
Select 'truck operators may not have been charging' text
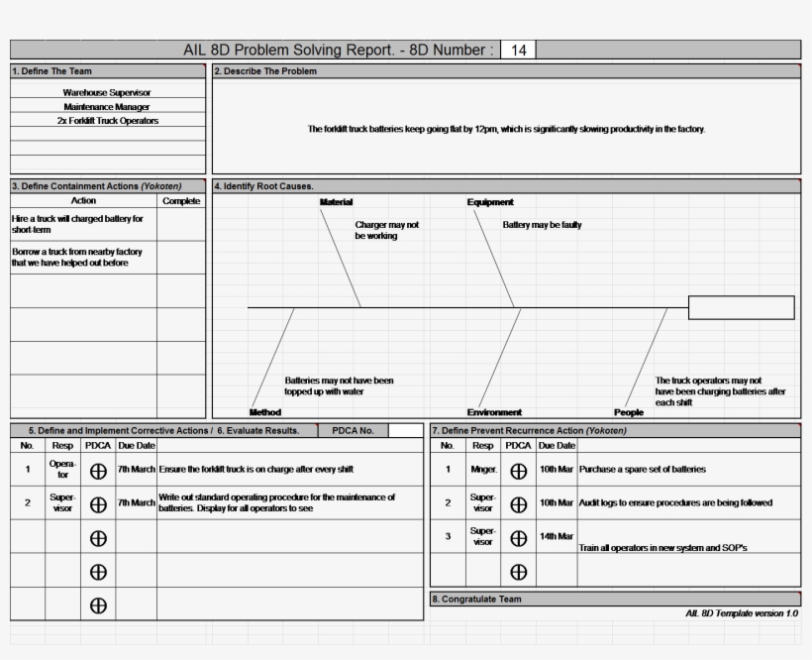(x=720, y=391)
